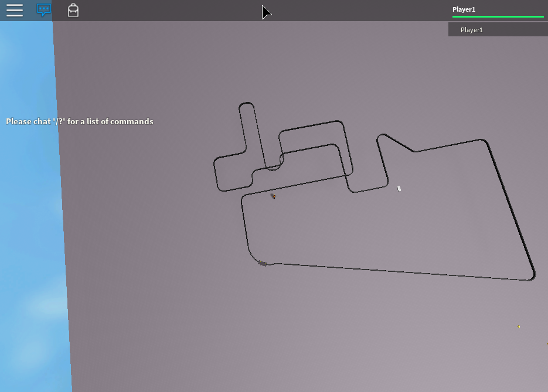The height and width of the screenshot is (392, 548).
Task: Click the small white vehicle on ground
Action: click(399, 189)
